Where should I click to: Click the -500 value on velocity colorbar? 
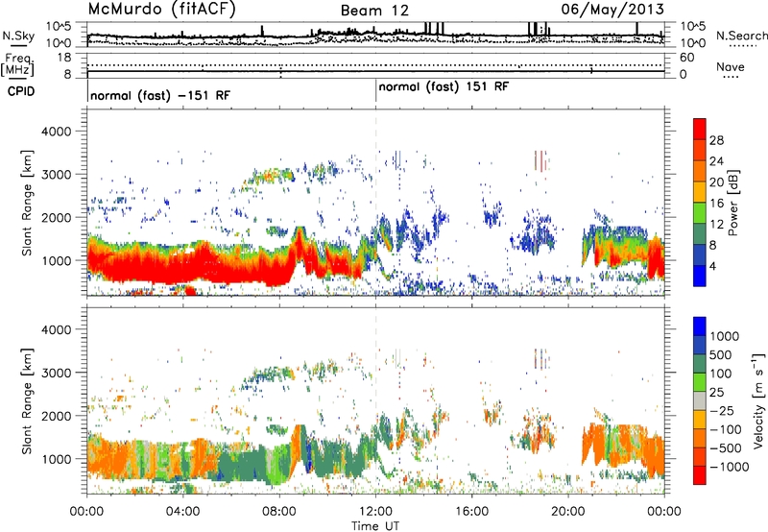pos(726,448)
